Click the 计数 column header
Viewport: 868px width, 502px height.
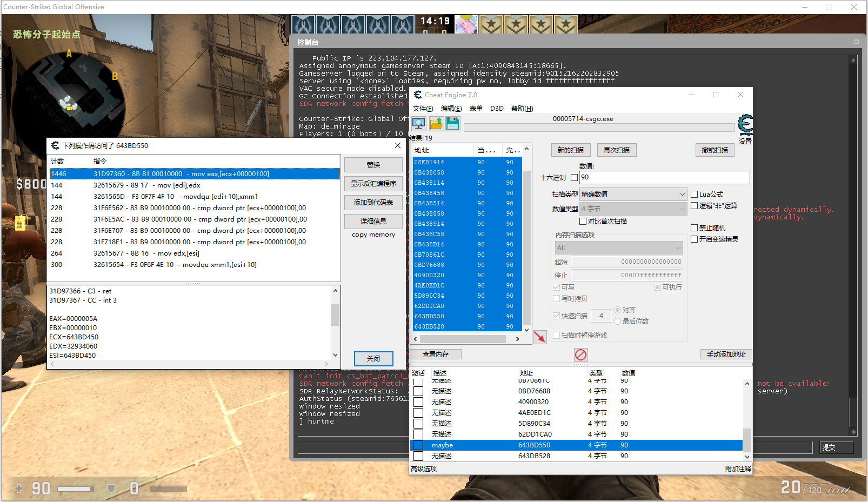[69, 161]
